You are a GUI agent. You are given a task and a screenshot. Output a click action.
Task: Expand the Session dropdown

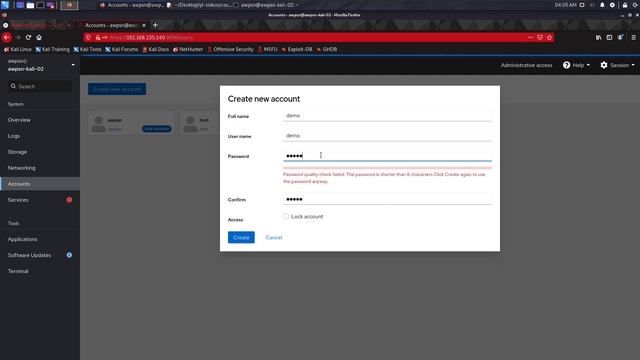click(x=633, y=65)
